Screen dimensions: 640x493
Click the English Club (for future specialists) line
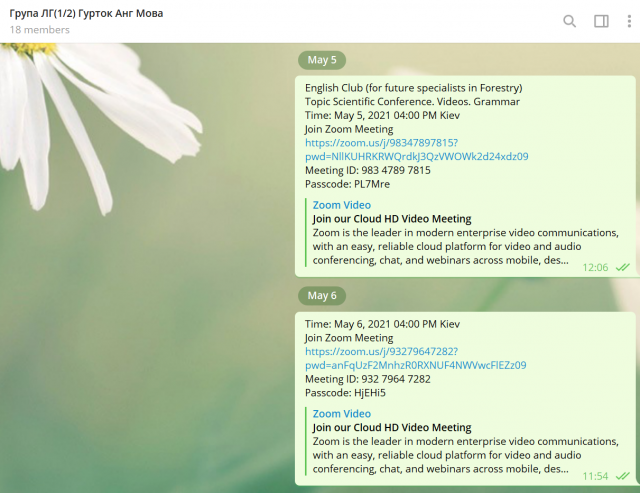point(413,88)
